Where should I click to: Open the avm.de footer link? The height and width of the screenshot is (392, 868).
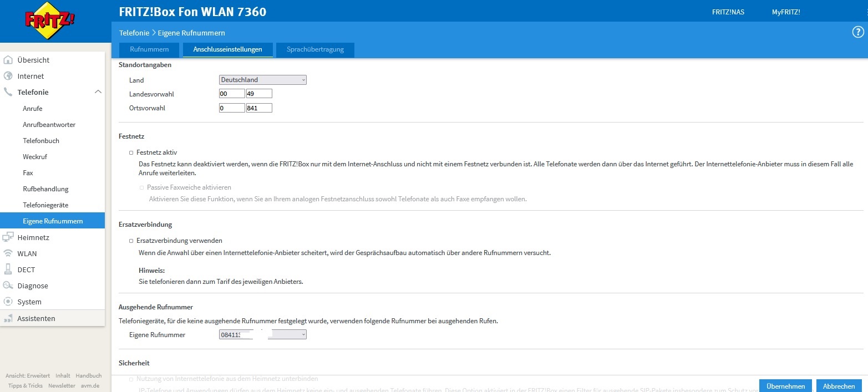tap(90, 386)
